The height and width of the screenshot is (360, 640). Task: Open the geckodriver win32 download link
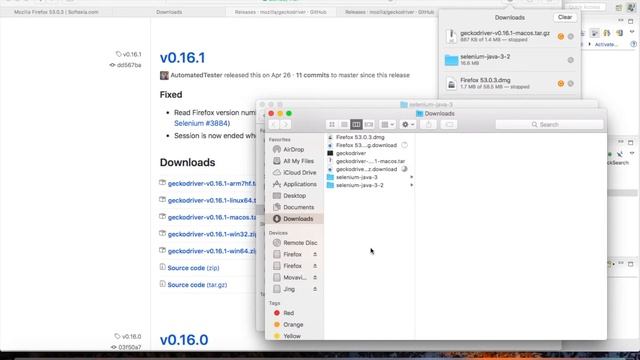[212, 234]
